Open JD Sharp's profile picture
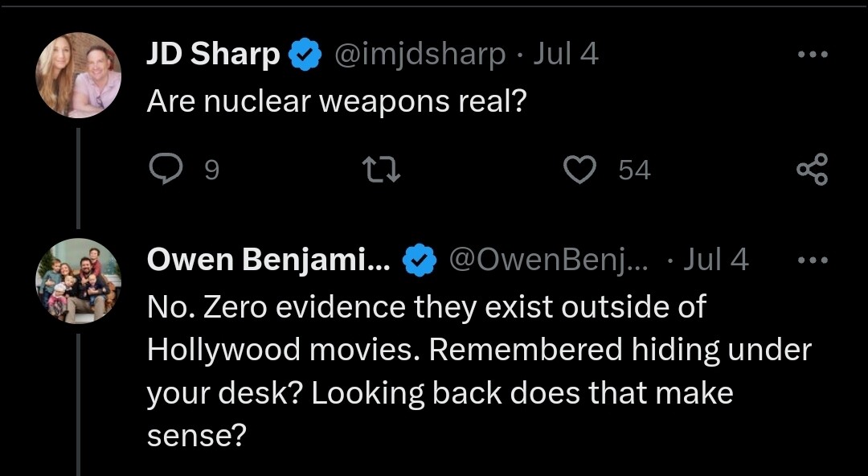Screen dimensions: 868x476 coord(78,76)
